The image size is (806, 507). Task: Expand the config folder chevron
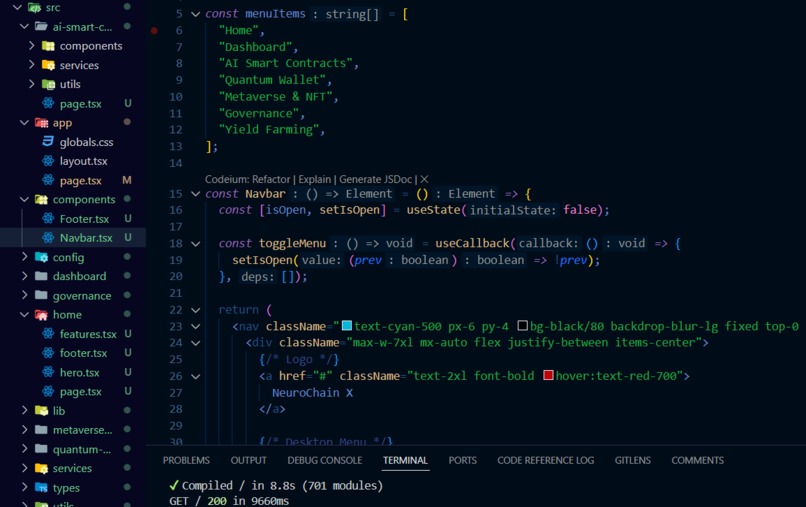coord(24,257)
